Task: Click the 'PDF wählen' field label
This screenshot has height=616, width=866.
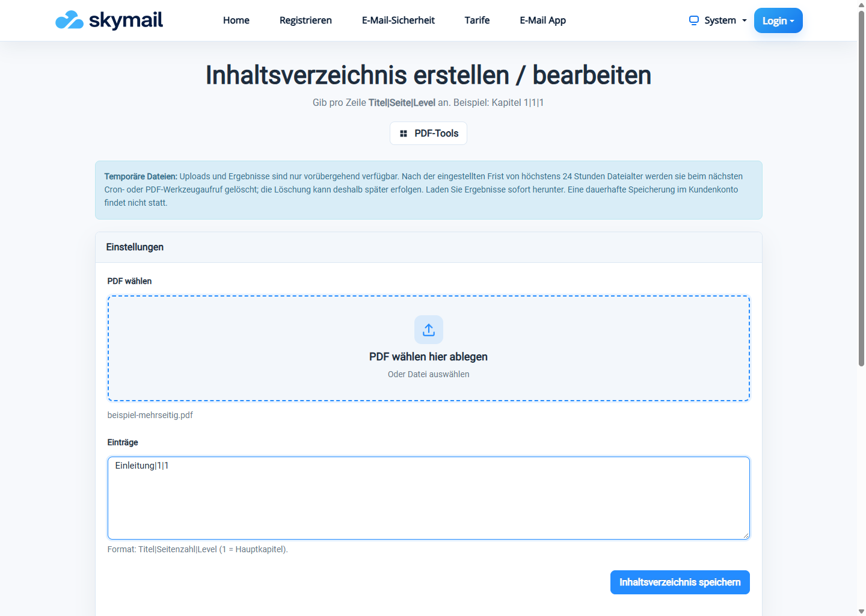Action: [130, 281]
